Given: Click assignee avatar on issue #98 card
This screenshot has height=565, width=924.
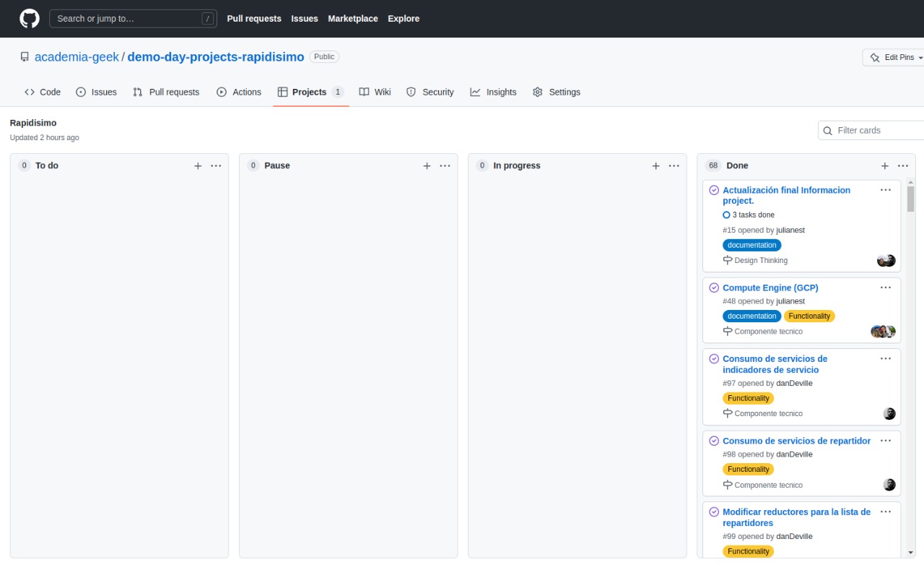Looking at the screenshot, I should (x=889, y=485).
